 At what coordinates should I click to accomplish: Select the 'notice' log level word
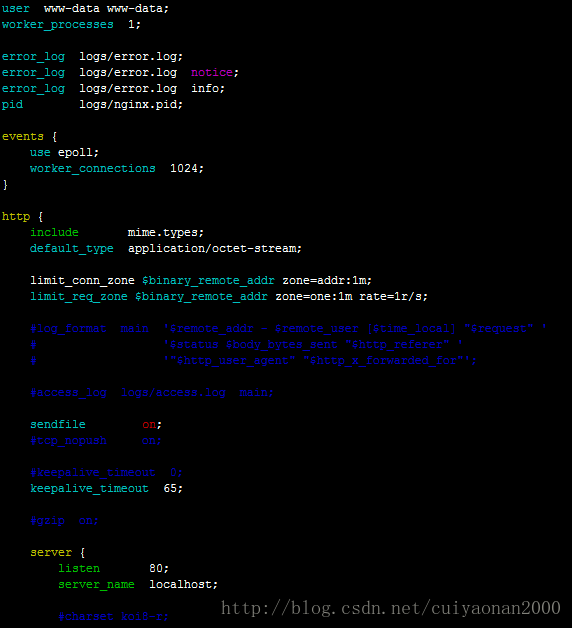pyautogui.click(x=212, y=72)
